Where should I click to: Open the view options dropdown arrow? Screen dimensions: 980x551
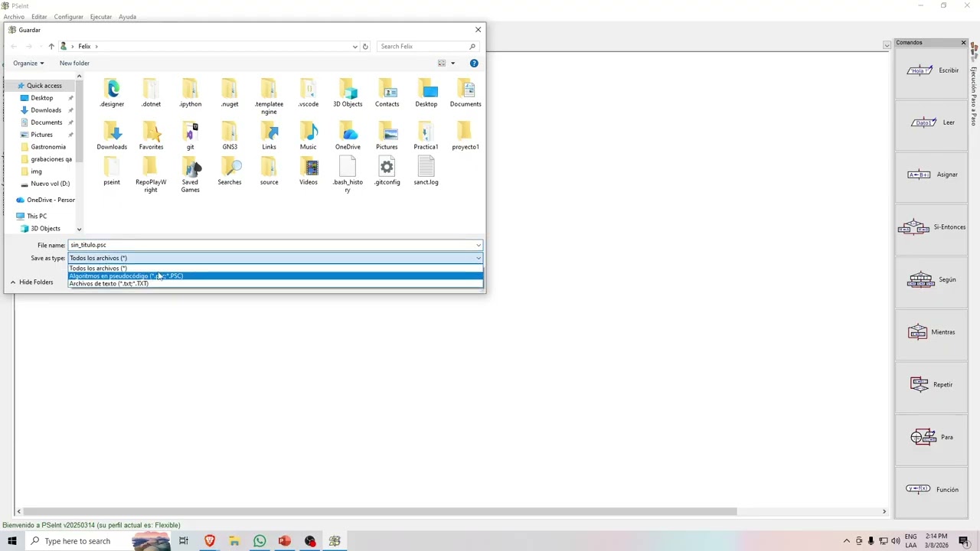452,64
